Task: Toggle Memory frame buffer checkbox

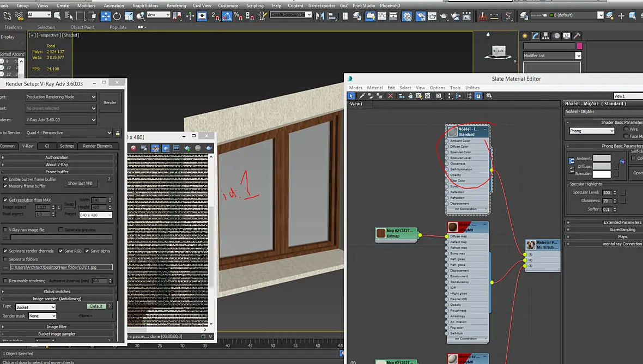Action: pos(5,186)
